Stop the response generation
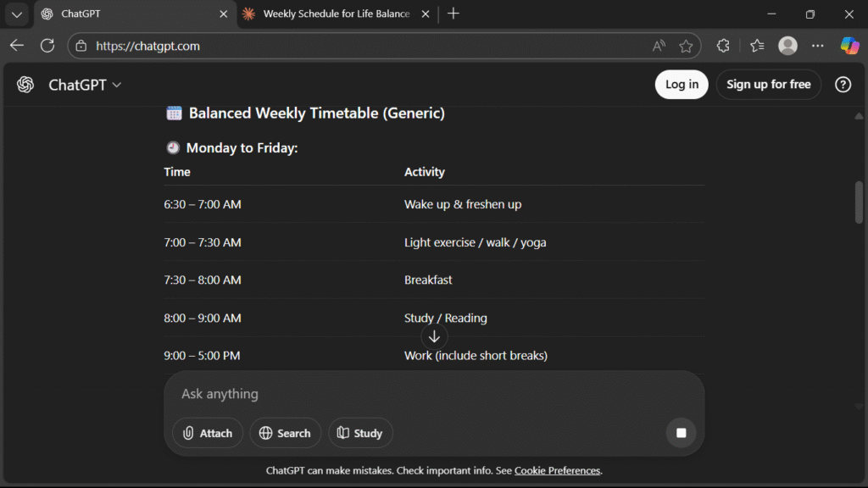868x488 pixels. [681, 433]
